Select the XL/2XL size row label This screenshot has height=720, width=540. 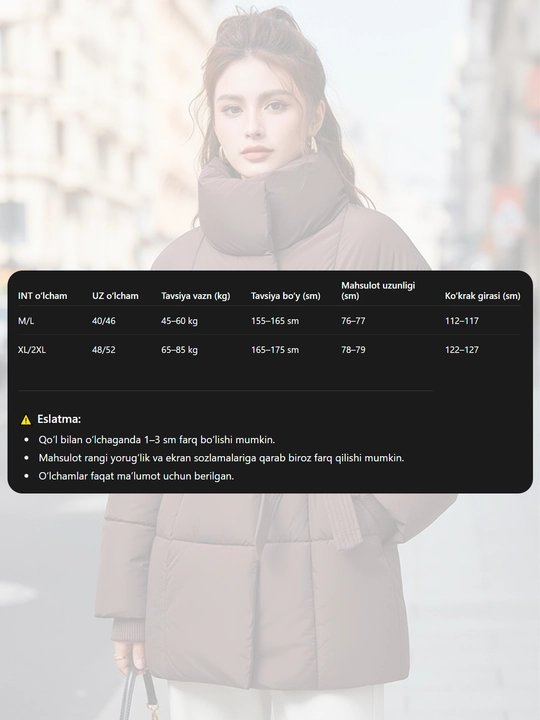[x=32, y=349]
